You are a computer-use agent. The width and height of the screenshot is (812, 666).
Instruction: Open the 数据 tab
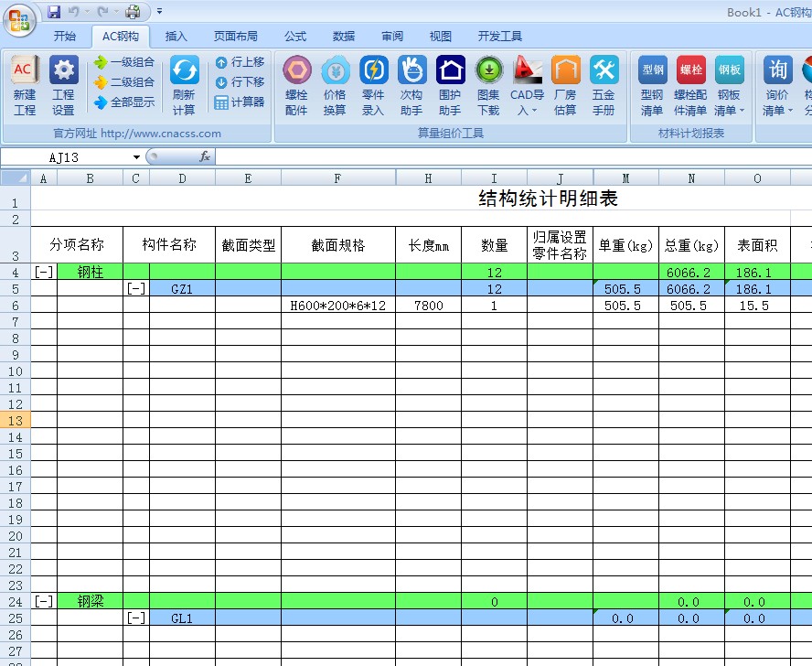pos(343,37)
